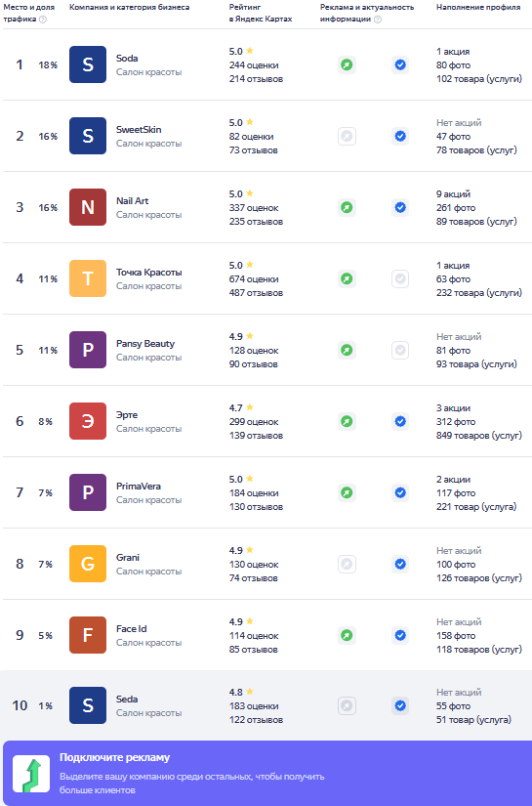Click the green advertising icon for Эрте
Screen dimensions: 532x806
(x=347, y=421)
